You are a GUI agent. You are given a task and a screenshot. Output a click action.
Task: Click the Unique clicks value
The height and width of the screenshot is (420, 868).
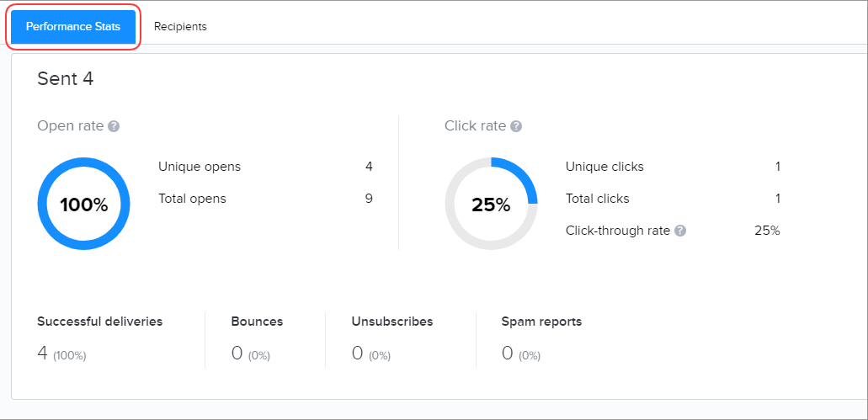point(777,167)
